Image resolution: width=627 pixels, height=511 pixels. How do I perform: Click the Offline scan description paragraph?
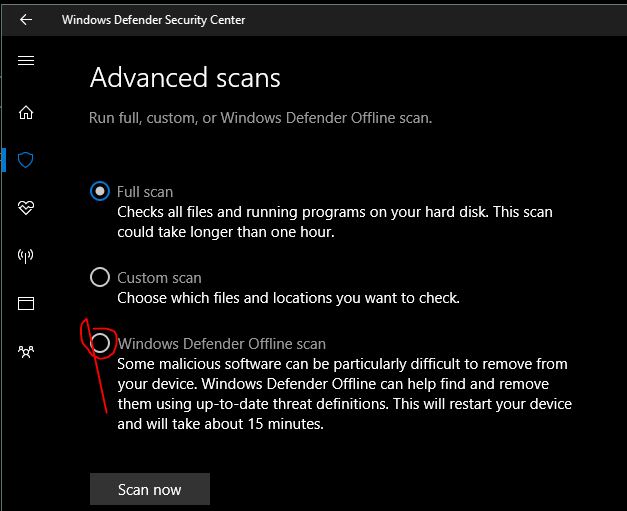pyautogui.click(x=345, y=394)
